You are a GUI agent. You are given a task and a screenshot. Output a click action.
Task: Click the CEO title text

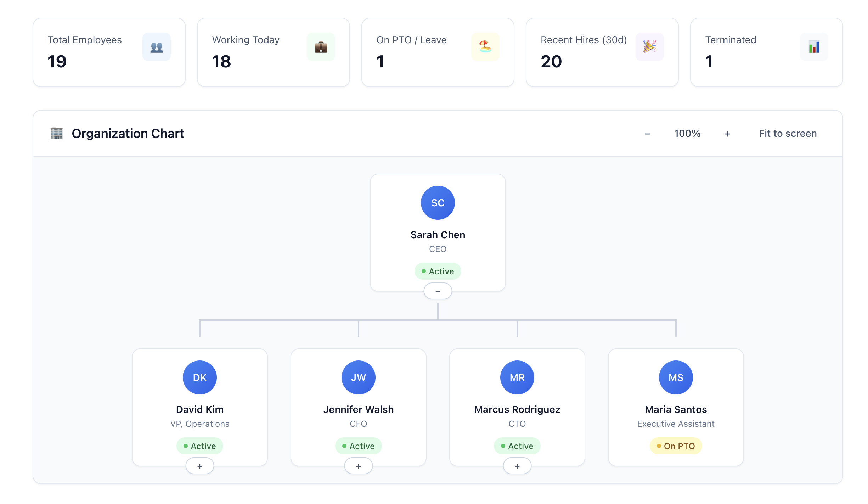(x=438, y=249)
